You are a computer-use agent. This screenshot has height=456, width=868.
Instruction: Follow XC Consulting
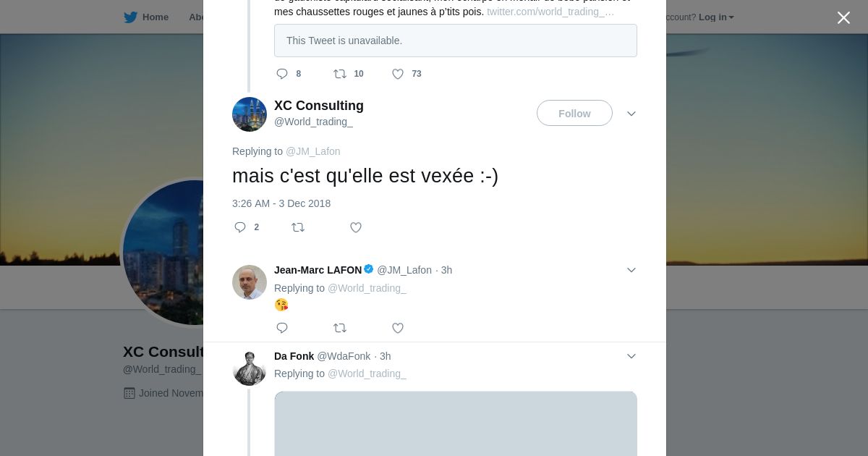(574, 114)
